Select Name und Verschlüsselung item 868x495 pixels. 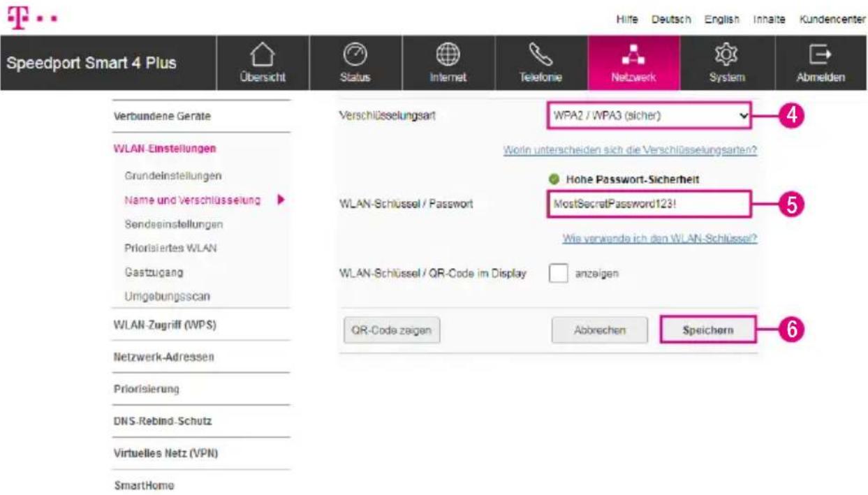(193, 200)
